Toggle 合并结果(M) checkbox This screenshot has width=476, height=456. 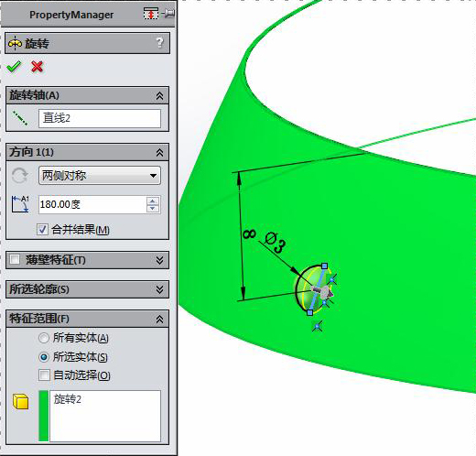[42, 229]
